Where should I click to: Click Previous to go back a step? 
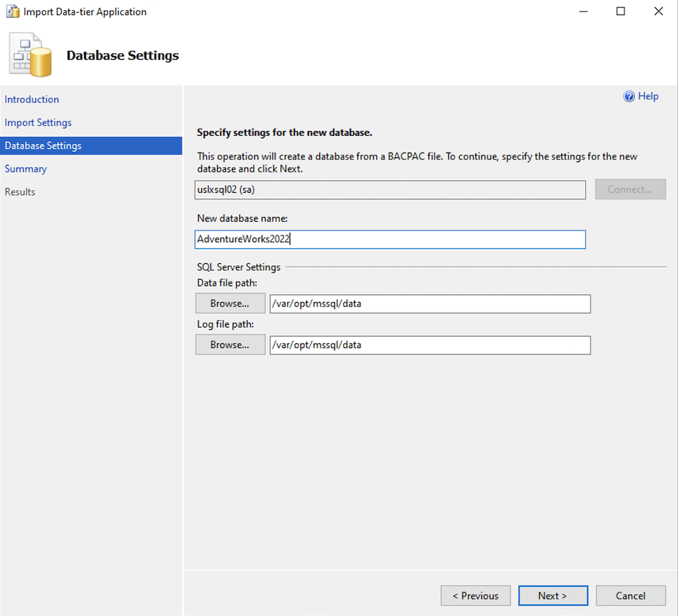tap(475, 596)
